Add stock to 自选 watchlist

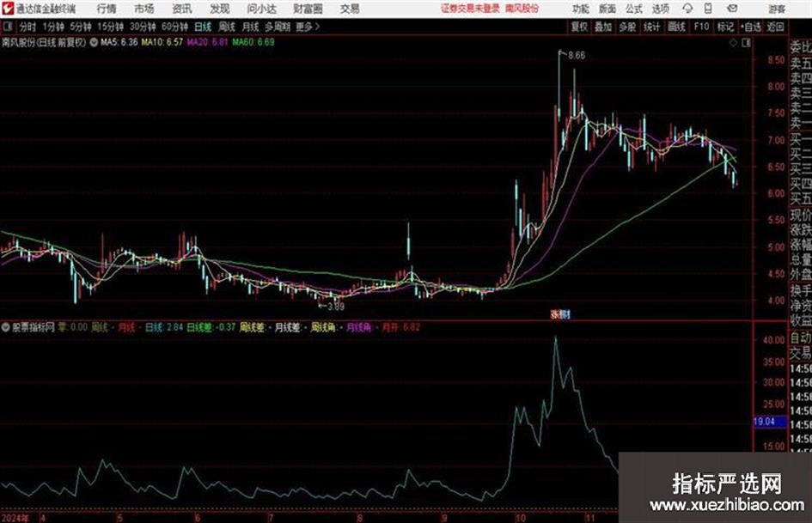pos(751,27)
